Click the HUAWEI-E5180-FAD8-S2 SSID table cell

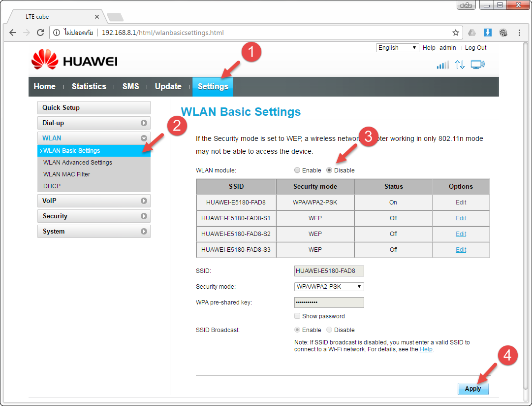pos(236,234)
